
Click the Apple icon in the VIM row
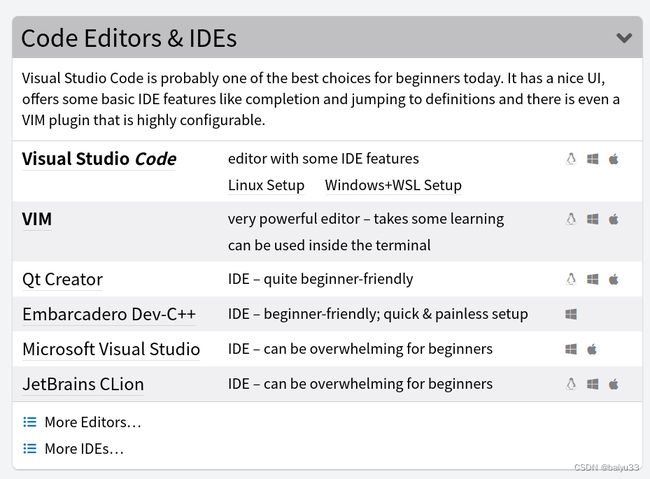click(x=614, y=219)
